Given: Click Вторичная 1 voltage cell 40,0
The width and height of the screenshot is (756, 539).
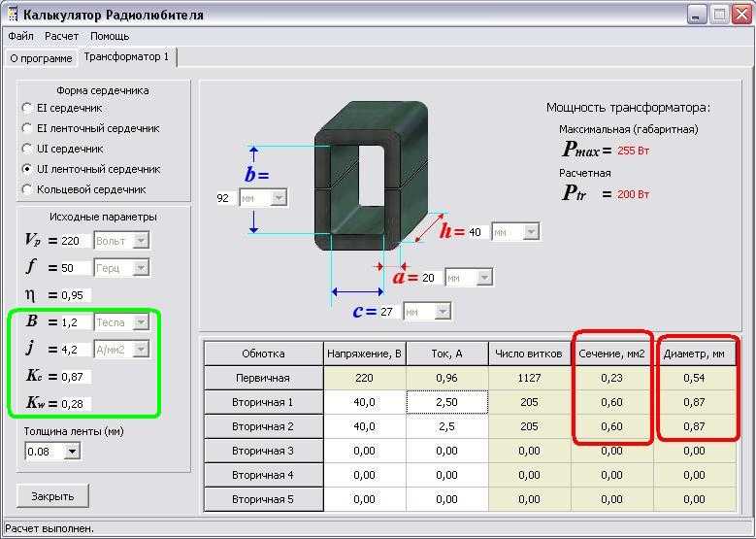Looking at the screenshot, I should pyautogui.click(x=365, y=402).
